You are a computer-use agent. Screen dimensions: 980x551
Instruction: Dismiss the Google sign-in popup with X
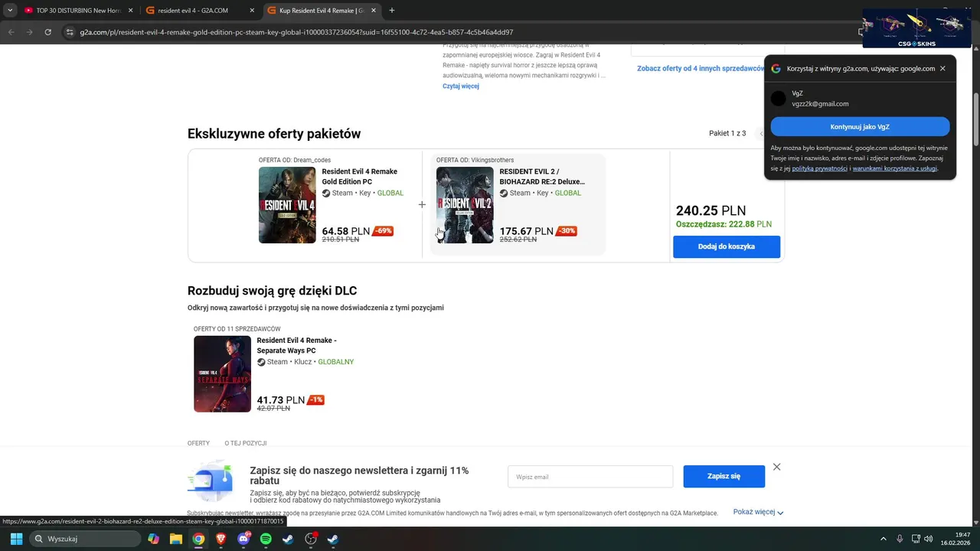(942, 68)
